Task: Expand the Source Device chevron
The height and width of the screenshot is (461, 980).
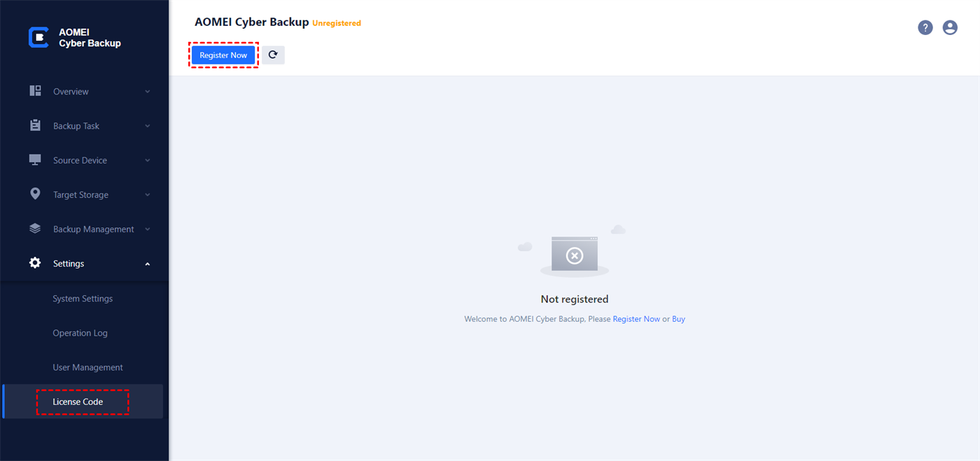Action: tap(148, 160)
